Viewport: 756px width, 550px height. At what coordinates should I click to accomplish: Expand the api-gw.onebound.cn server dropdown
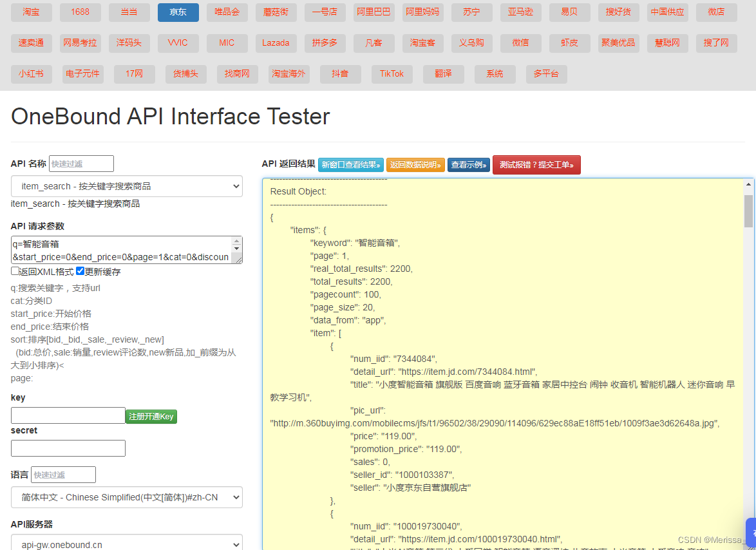click(x=127, y=542)
